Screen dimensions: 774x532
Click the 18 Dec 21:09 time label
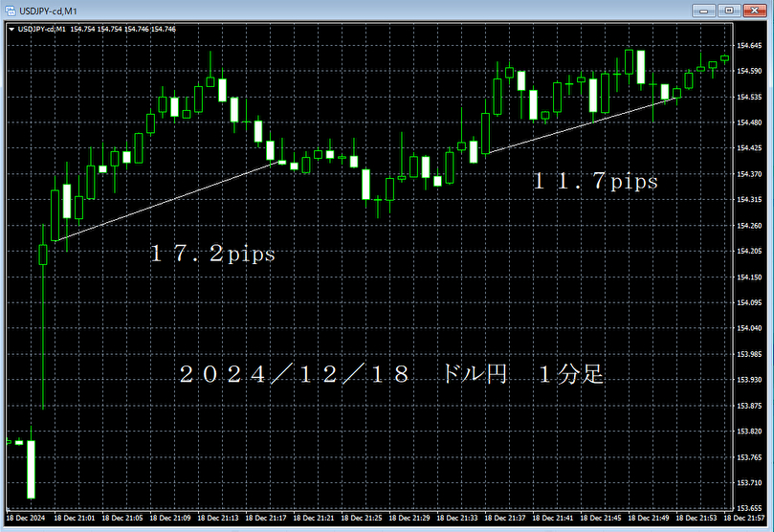[169, 519]
